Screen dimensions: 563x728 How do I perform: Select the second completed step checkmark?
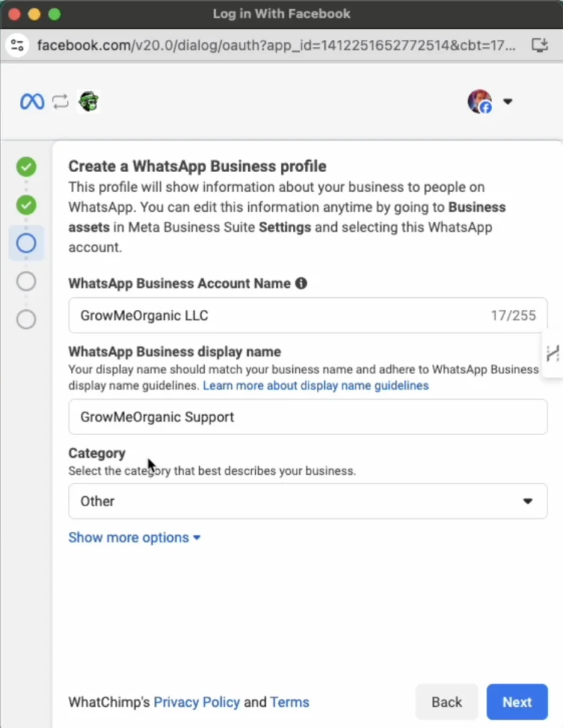click(x=26, y=205)
